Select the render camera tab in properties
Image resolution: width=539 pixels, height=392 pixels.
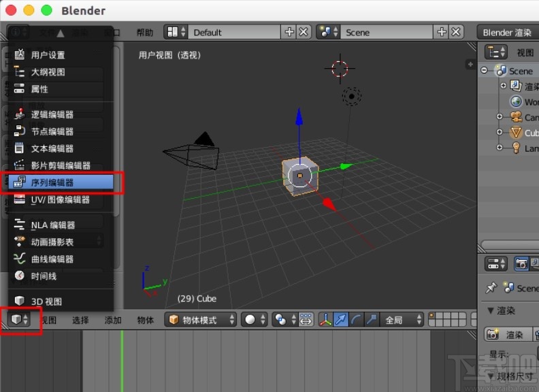(x=521, y=264)
